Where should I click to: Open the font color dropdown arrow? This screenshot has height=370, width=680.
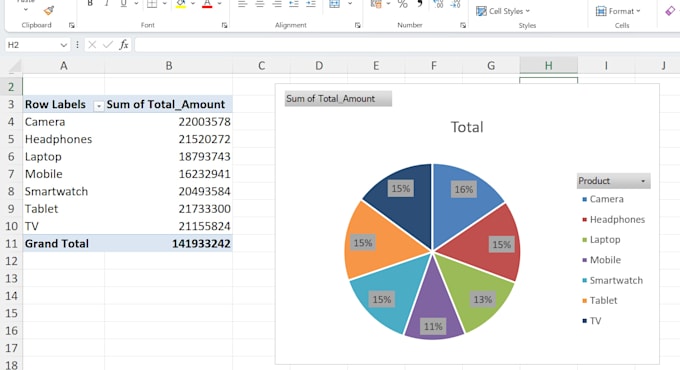[219, 3]
